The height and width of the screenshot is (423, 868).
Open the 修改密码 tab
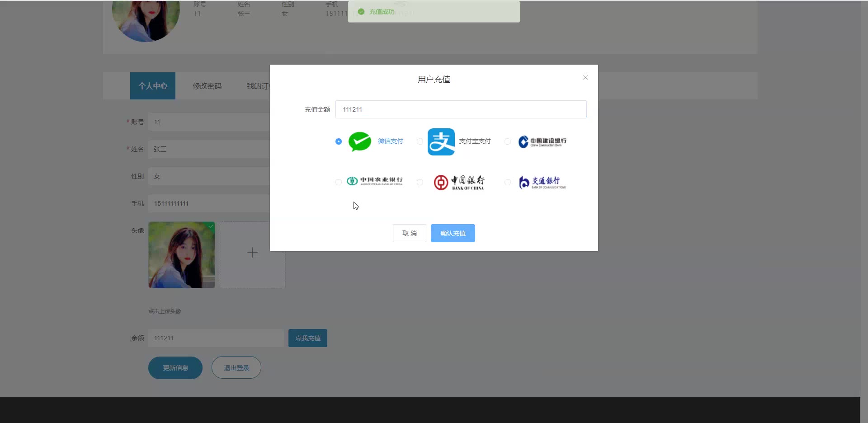point(207,86)
